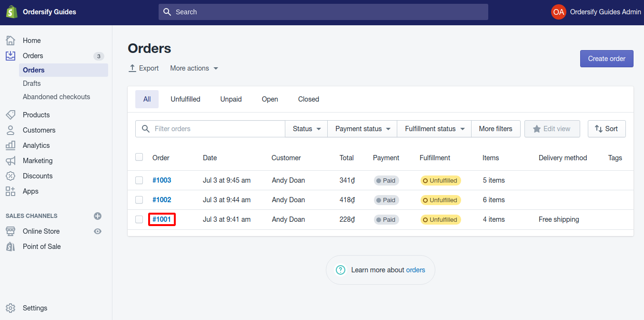
Task: Click the Online Store storefront icon
Action: [x=10, y=231]
